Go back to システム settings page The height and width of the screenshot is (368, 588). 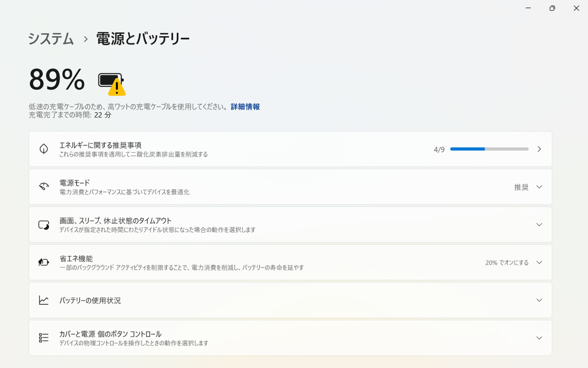coord(50,37)
